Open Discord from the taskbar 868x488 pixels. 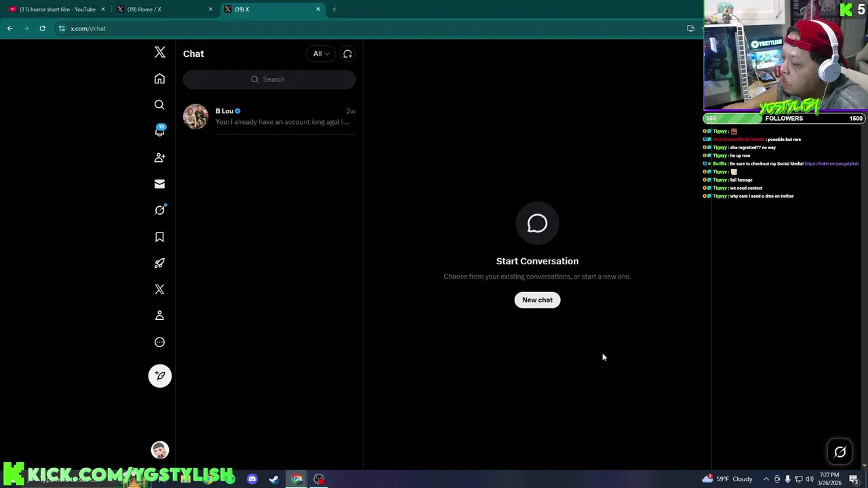252,479
